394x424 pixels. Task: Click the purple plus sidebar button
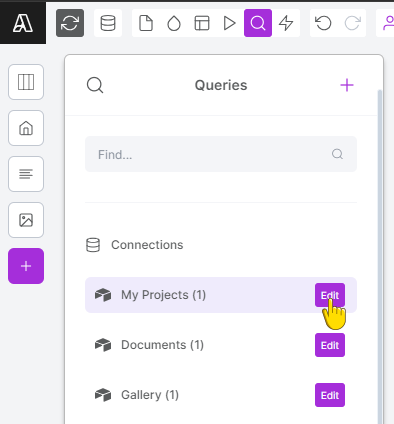(26, 266)
